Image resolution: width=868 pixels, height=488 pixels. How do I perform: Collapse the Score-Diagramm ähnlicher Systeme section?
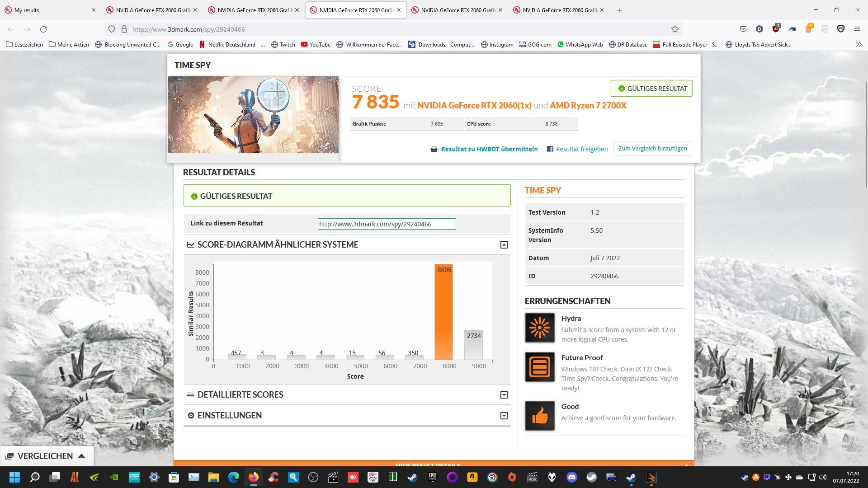pos(504,245)
